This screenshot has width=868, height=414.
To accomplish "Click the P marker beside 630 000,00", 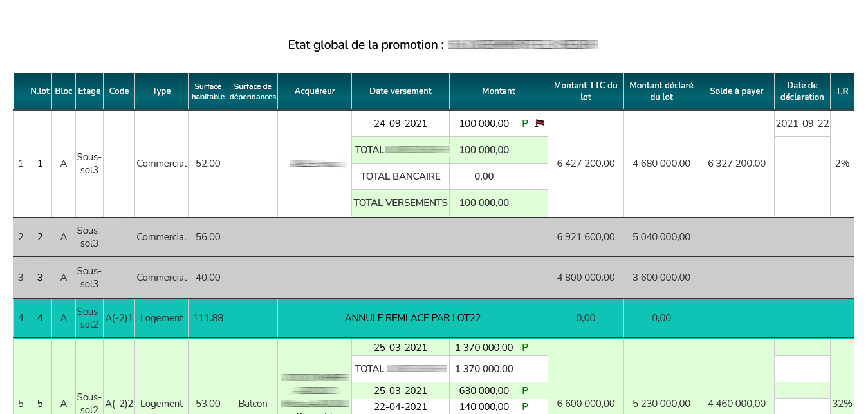I will pyautogui.click(x=525, y=391).
